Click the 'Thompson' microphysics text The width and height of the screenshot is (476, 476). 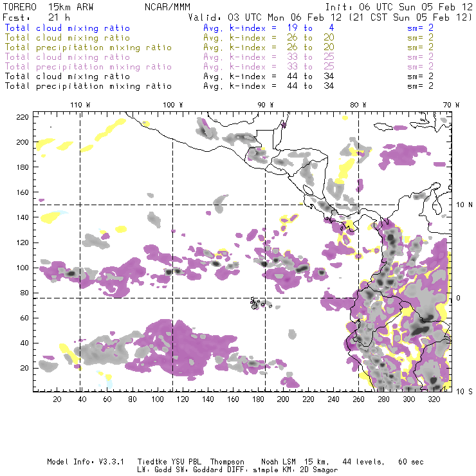(227, 462)
